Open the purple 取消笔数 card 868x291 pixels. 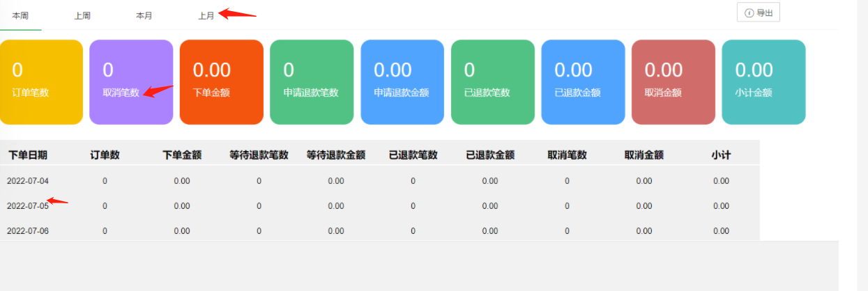point(131,82)
